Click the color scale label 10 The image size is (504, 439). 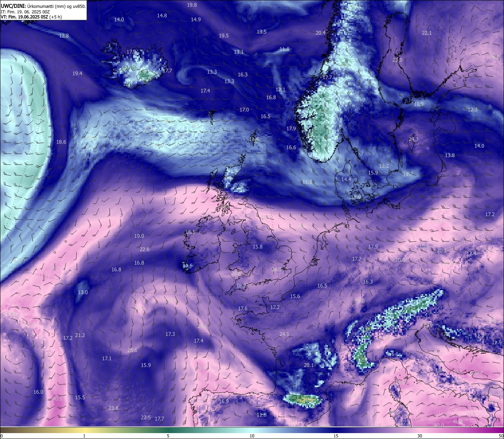coord(252,436)
